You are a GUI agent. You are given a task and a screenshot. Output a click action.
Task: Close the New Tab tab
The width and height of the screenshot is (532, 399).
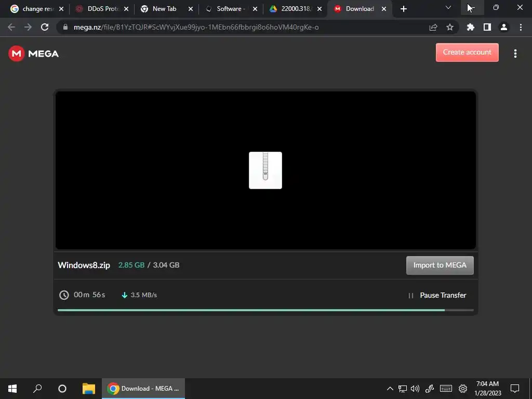(x=191, y=9)
